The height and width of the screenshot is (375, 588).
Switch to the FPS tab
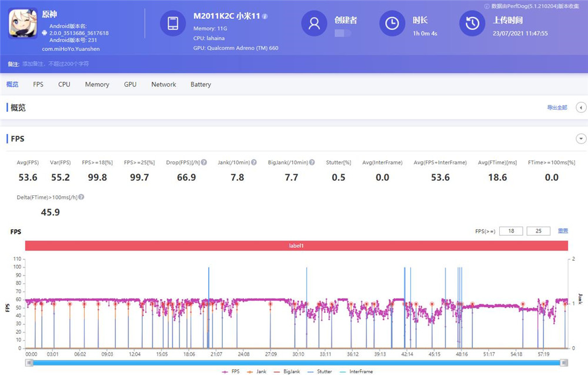tap(38, 84)
